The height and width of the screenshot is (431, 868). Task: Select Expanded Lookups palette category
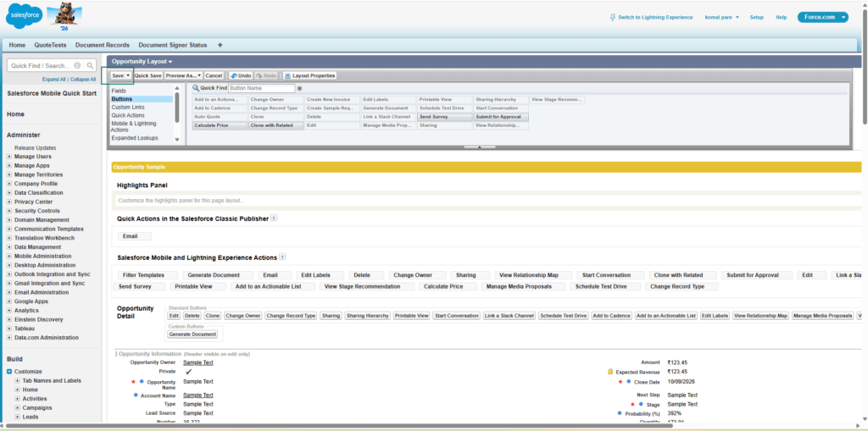point(135,138)
